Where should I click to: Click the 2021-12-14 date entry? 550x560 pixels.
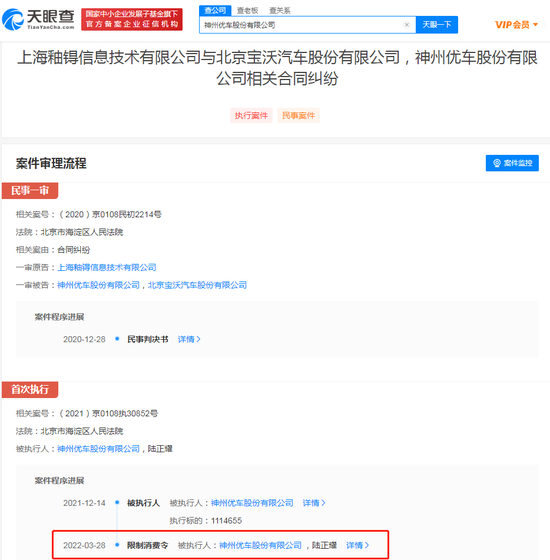[84, 503]
